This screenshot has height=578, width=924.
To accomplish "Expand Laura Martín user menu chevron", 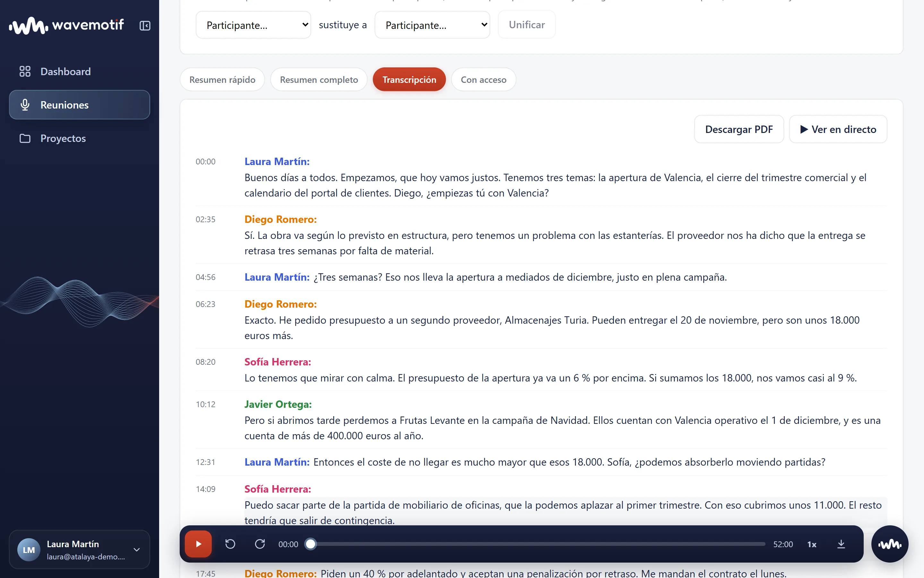I will coord(137,549).
